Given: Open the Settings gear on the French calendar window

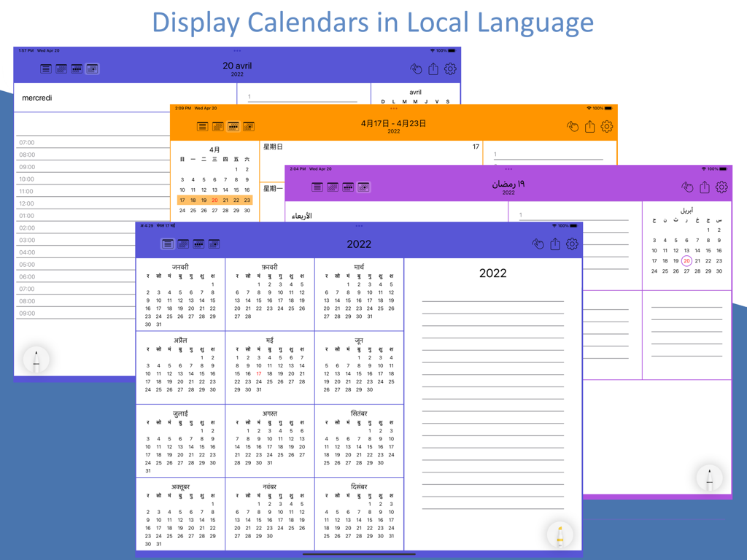Looking at the screenshot, I should [450, 69].
